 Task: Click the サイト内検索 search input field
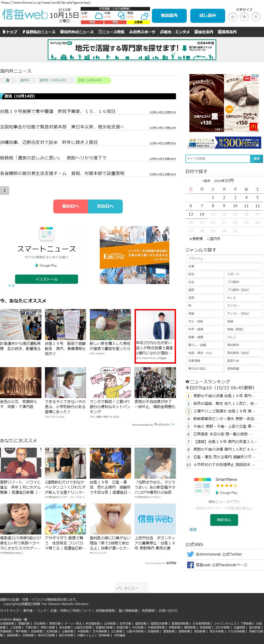tap(217, 159)
